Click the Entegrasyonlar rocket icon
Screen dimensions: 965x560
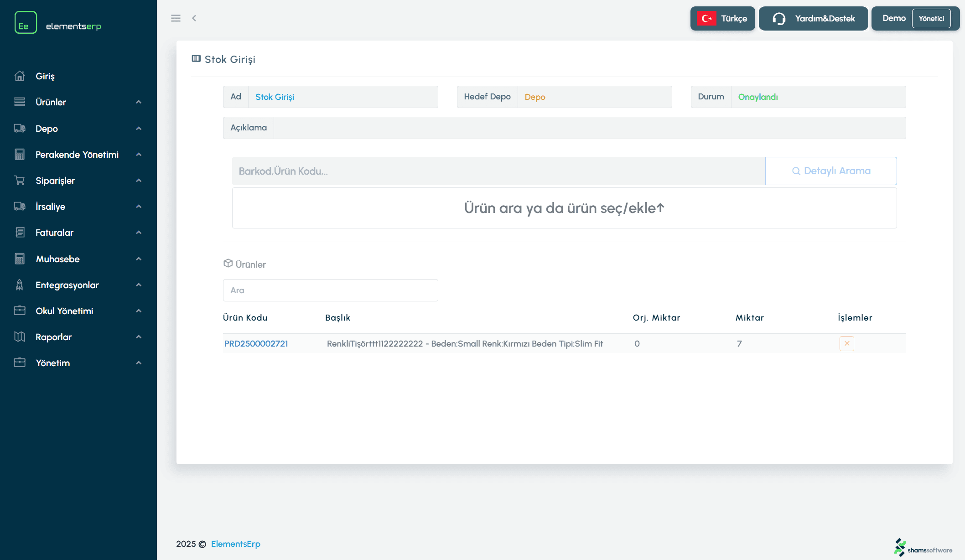point(20,285)
